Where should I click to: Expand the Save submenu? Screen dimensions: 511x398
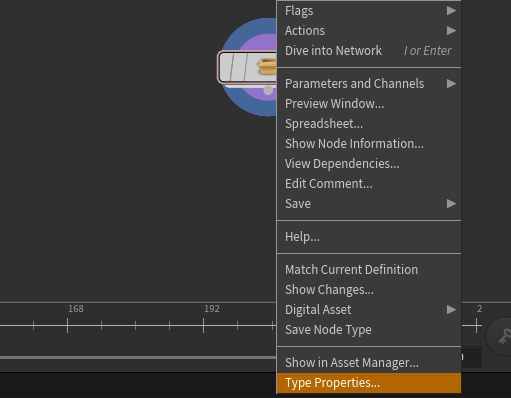tap(369, 204)
